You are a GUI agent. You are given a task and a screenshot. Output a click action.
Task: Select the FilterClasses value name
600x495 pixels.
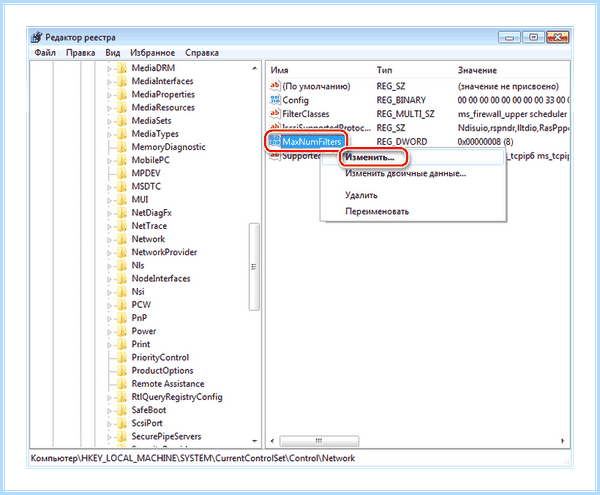pos(305,114)
